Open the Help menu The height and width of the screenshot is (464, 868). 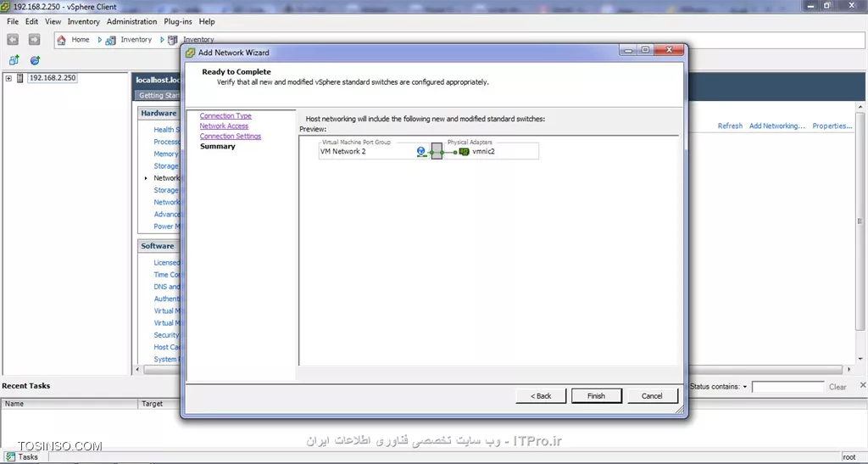click(207, 21)
